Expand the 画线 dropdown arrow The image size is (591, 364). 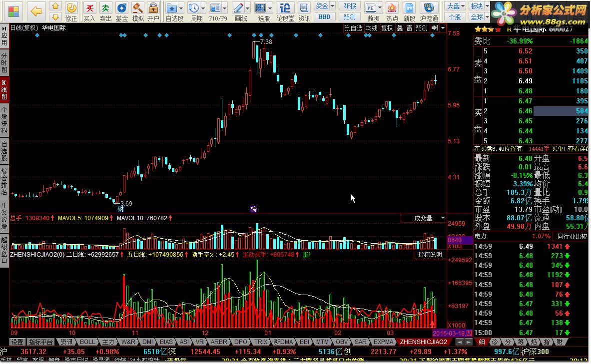click(248, 8)
